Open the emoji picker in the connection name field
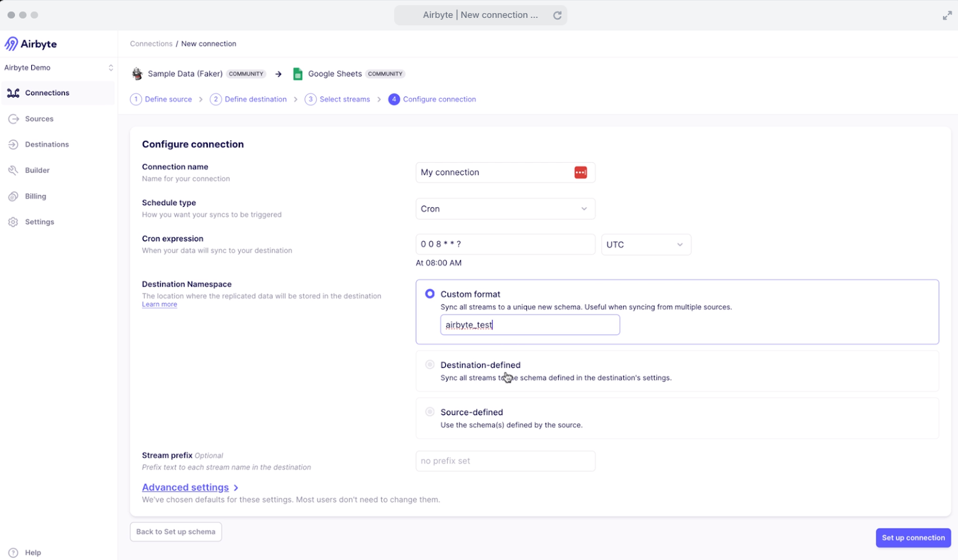 [580, 172]
